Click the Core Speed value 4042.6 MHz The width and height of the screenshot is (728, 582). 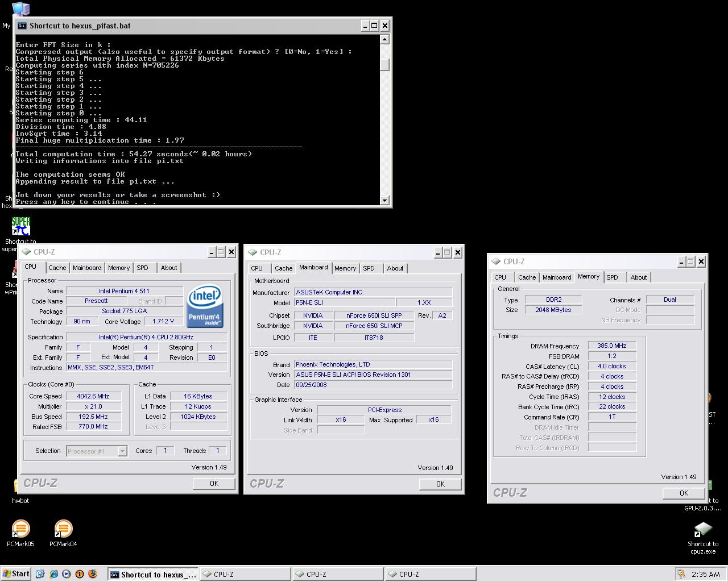tap(93, 396)
